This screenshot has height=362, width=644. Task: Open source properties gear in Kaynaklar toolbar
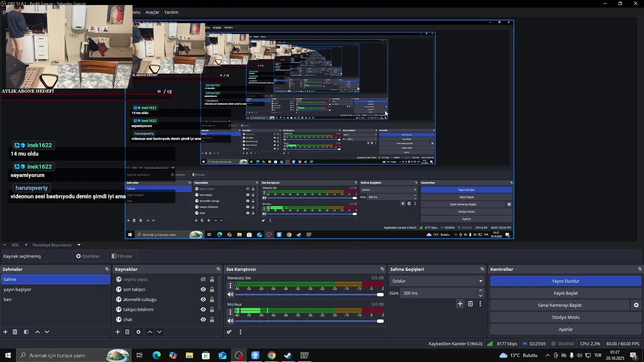[x=138, y=332]
